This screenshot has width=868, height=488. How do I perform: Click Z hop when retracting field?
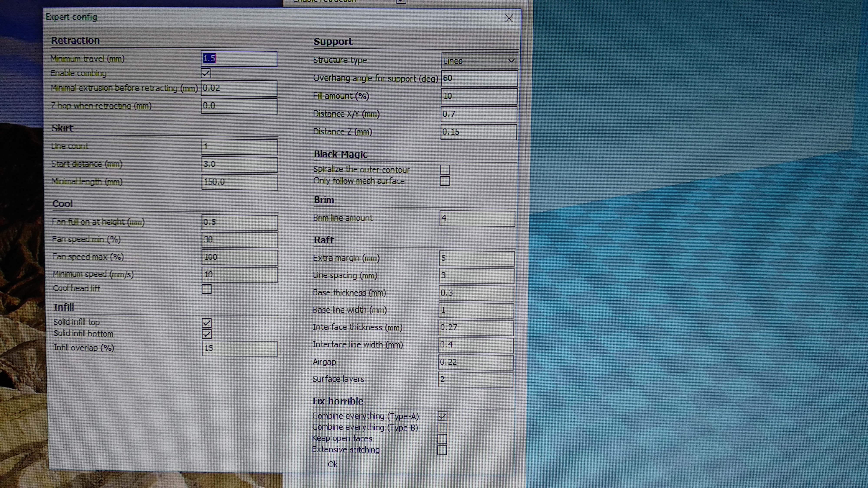[239, 106]
